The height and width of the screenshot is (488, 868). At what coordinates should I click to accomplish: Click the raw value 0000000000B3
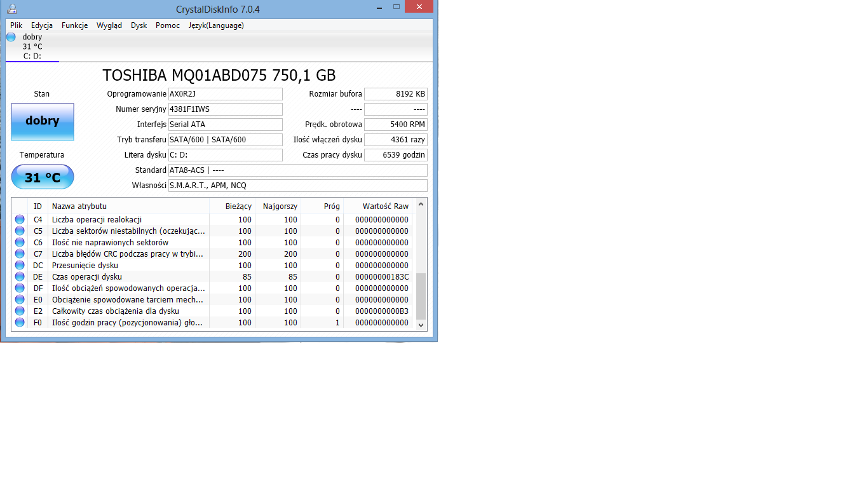click(382, 311)
